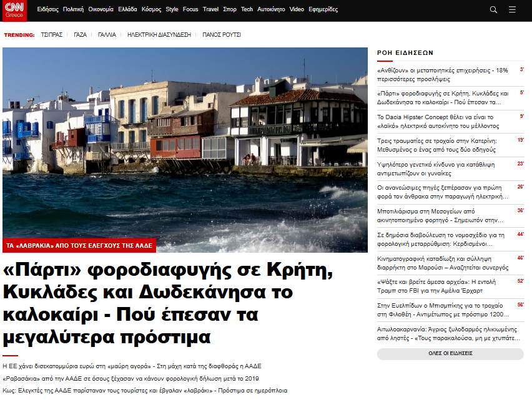Click trending tag ΗΛΕΚΤΡΙΚΗ ΔΙΑΣΥΝΔΕΣΗ
This screenshot has height=400, width=532.
point(159,35)
